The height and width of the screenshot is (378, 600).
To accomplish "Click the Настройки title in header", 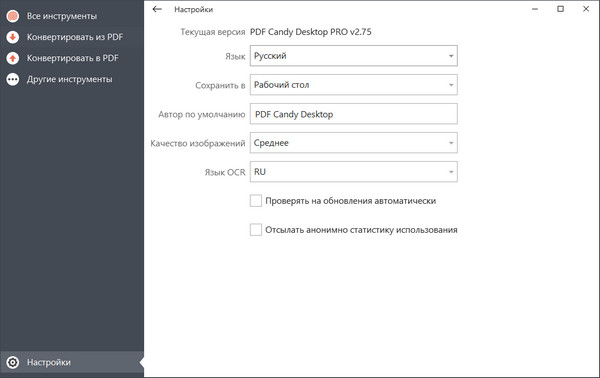I will (194, 10).
